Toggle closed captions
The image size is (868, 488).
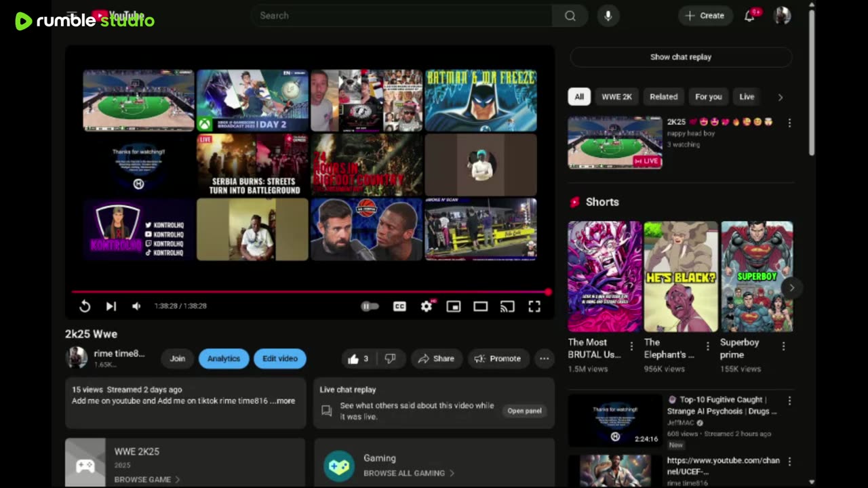pyautogui.click(x=399, y=306)
